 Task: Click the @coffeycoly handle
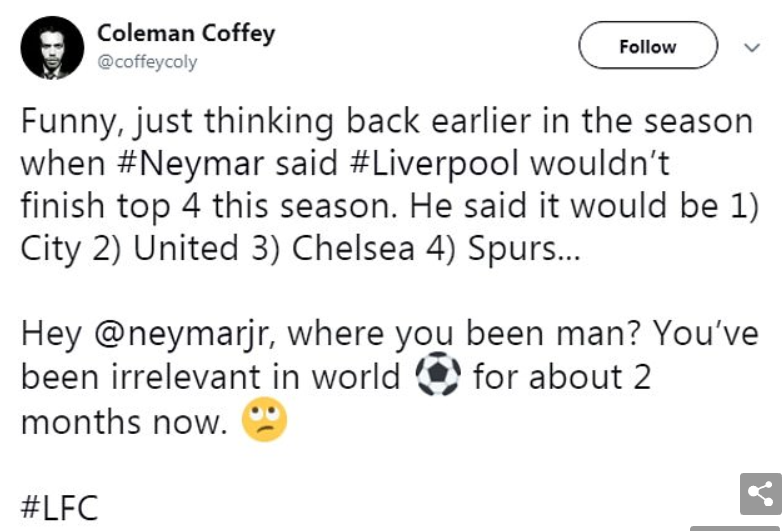[147, 62]
